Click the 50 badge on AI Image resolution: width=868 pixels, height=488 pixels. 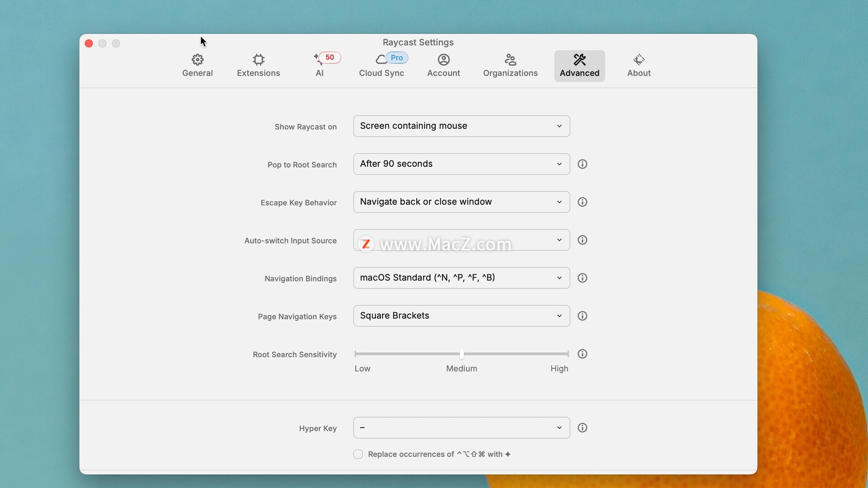(x=330, y=57)
